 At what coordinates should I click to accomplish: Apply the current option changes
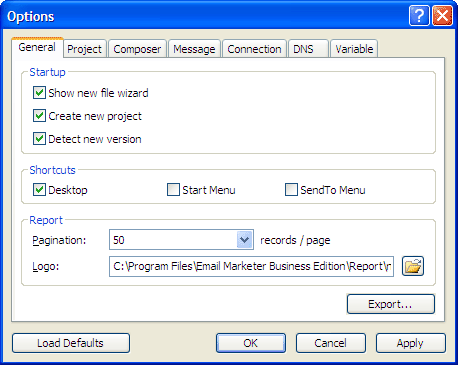tap(411, 343)
